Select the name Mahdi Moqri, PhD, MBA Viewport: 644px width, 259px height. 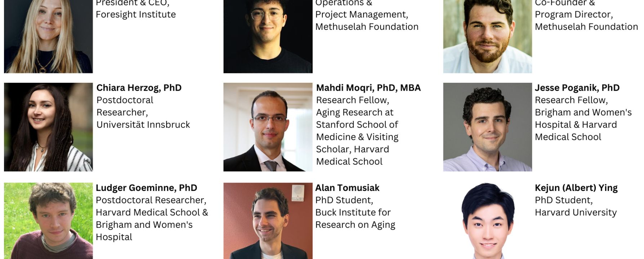point(368,88)
